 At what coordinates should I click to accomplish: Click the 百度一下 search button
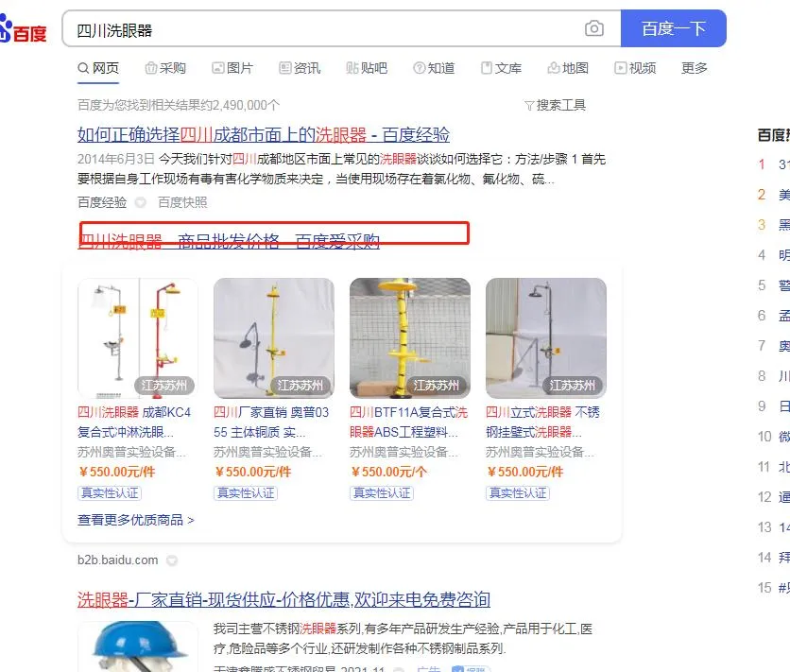[x=673, y=28]
